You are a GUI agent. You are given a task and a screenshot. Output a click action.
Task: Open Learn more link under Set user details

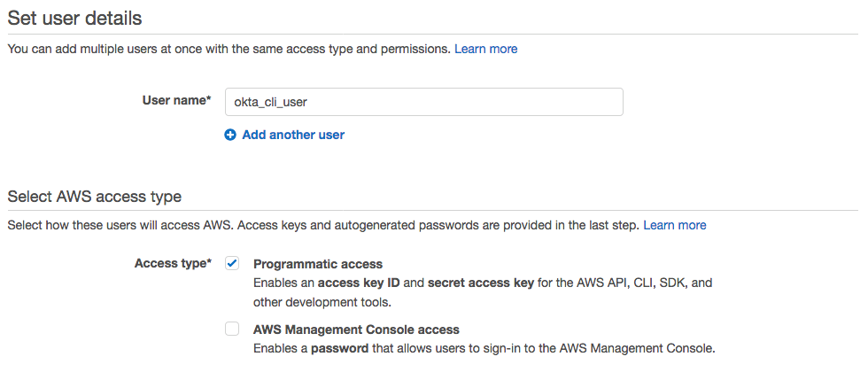485,49
